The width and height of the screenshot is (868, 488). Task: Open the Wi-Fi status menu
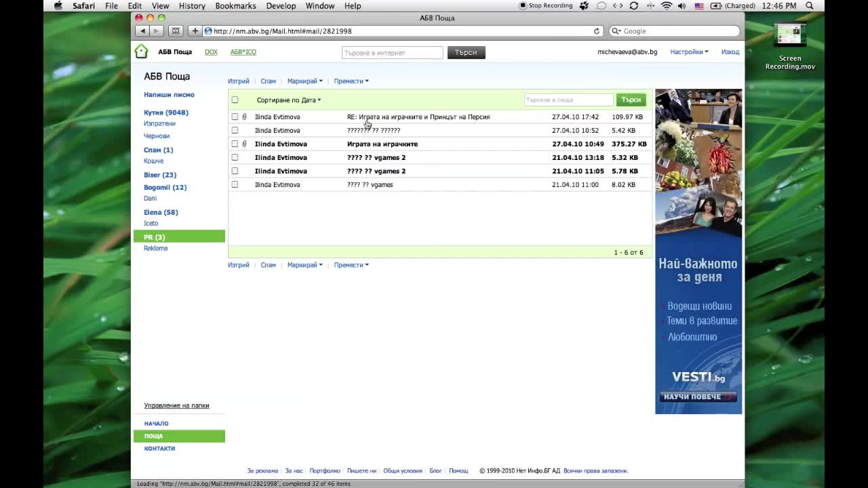point(666,5)
